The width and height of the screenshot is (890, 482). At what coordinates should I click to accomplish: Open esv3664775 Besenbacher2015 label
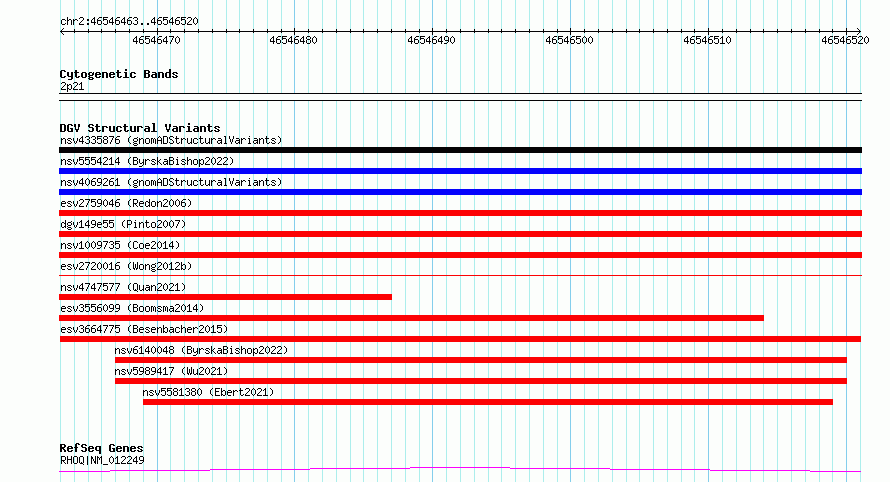click(x=144, y=329)
